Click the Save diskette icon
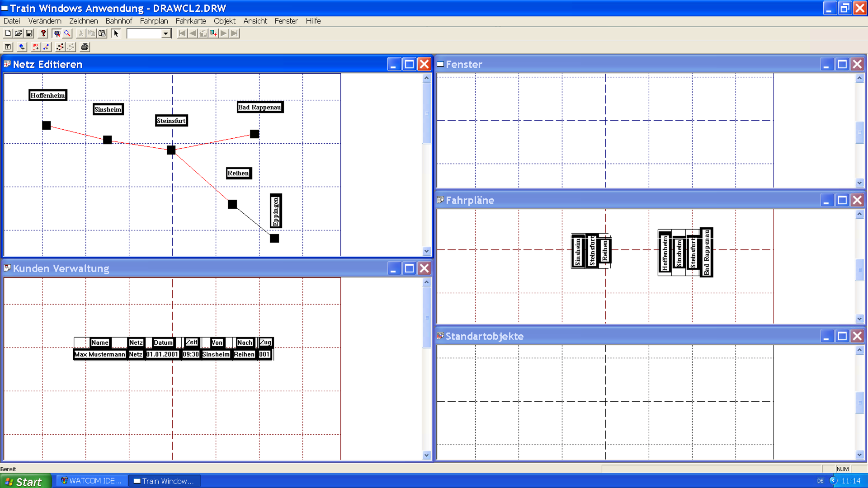This screenshot has width=868, height=488. click(29, 33)
